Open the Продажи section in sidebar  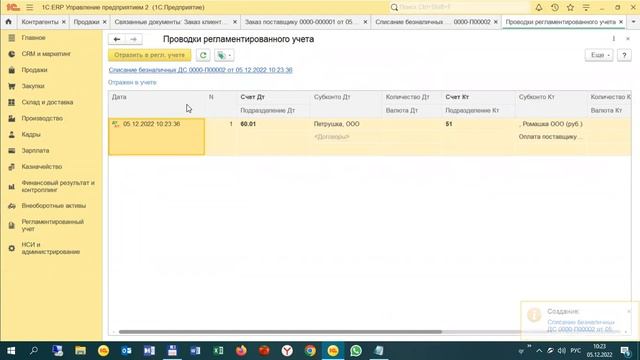[34, 70]
